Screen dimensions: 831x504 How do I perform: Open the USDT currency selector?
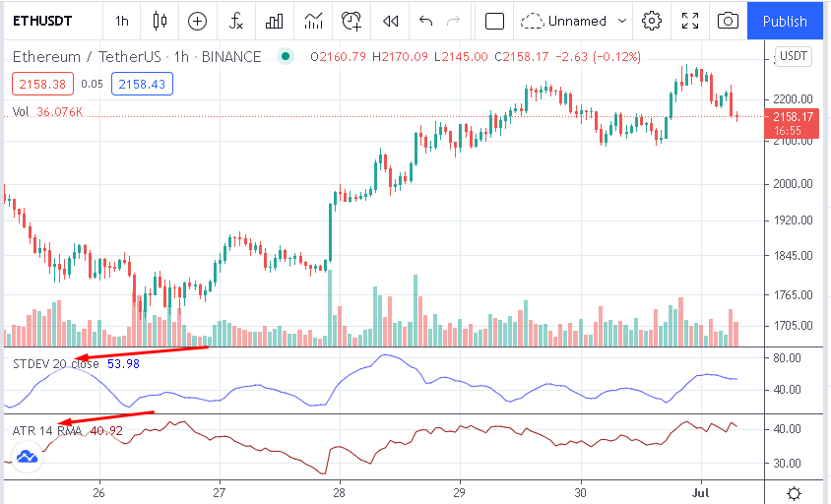pyautogui.click(x=793, y=56)
